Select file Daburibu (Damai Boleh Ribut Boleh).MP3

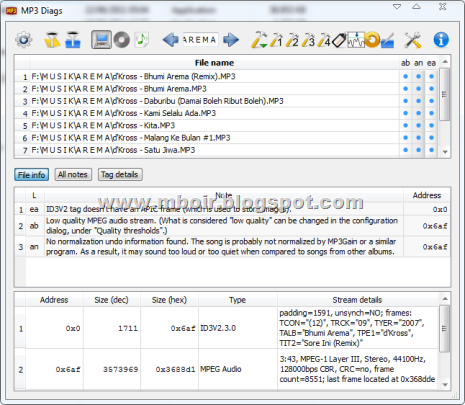(x=214, y=101)
